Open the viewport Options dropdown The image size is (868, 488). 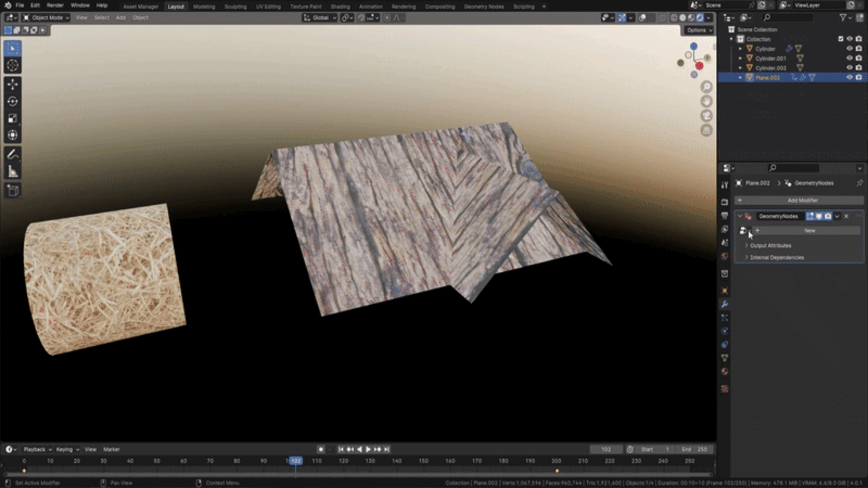click(699, 30)
